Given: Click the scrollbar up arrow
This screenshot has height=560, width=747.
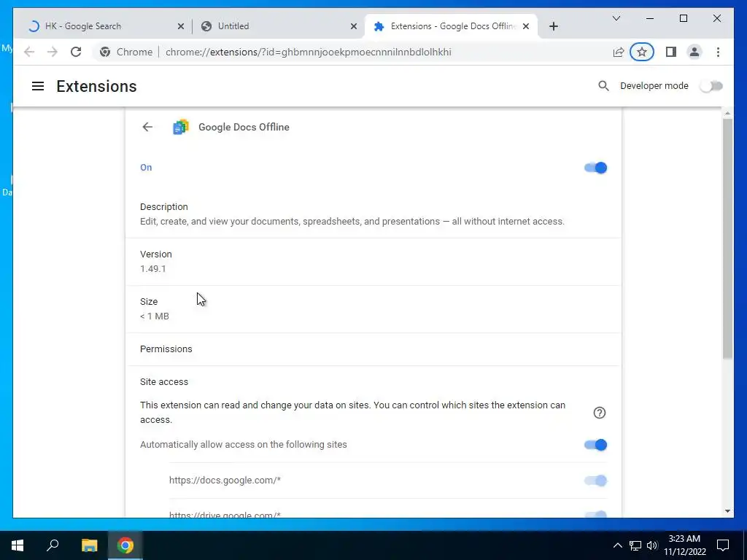Looking at the screenshot, I should (727, 113).
